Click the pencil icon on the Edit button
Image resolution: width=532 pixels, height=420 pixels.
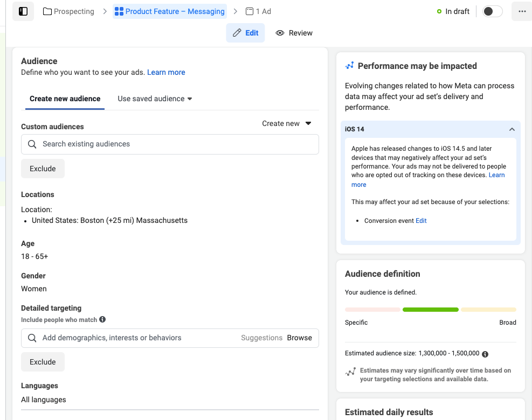click(236, 32)
